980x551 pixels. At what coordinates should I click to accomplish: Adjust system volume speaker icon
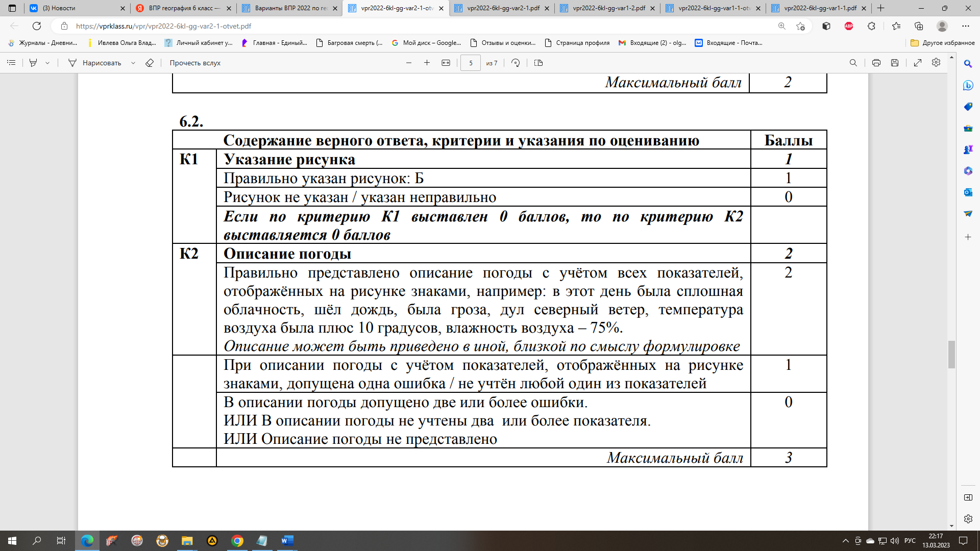tap(894, 541)
